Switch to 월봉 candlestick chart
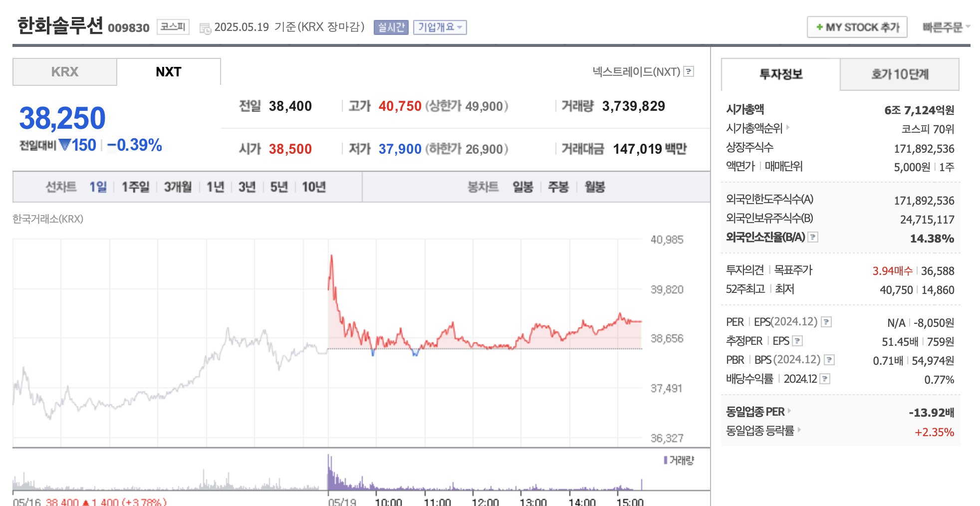980x506 pixels. coord(595,187)
